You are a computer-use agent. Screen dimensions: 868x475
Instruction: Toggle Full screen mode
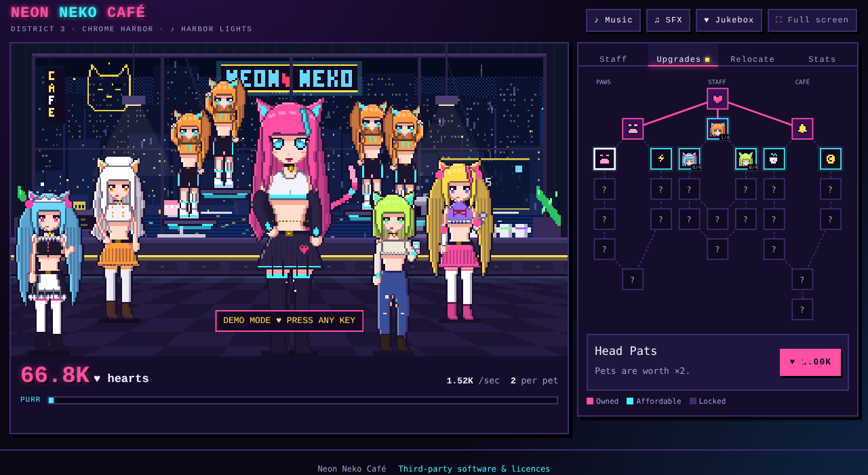click(812, 20)
